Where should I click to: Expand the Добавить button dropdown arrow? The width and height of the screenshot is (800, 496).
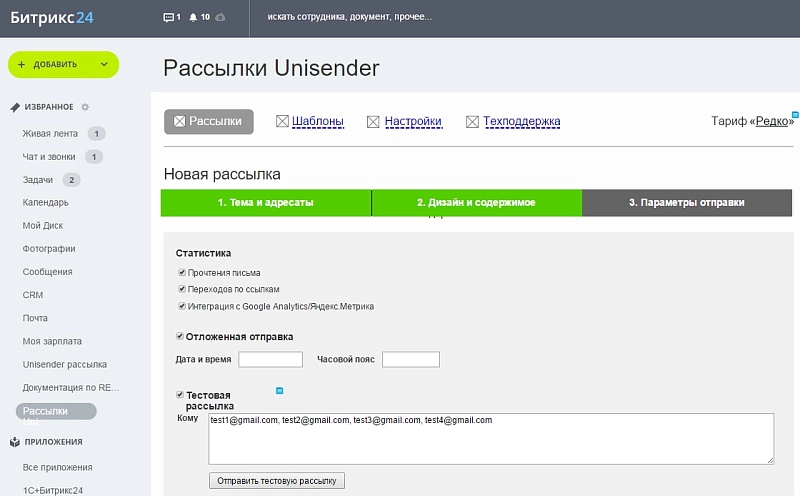[x=104, y=64]
